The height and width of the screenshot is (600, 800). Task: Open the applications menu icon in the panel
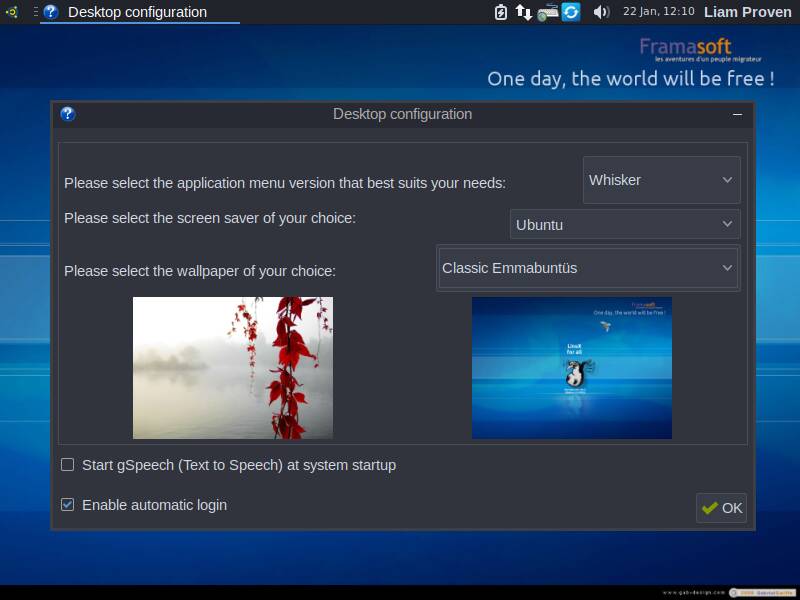click(11, 12)
